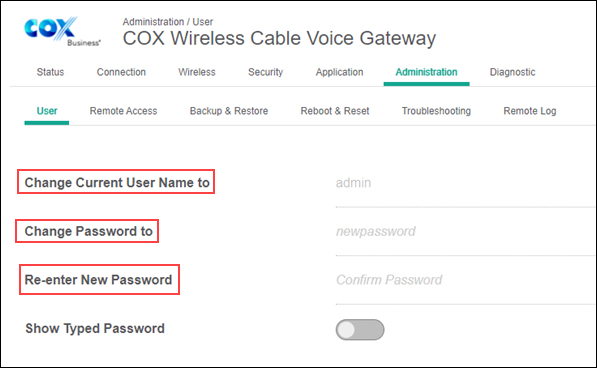Switch to the Connection tab

click(121, 72)
